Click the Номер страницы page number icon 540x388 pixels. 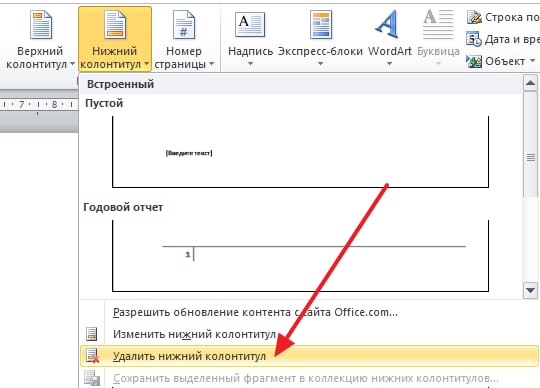pos(184,24)
